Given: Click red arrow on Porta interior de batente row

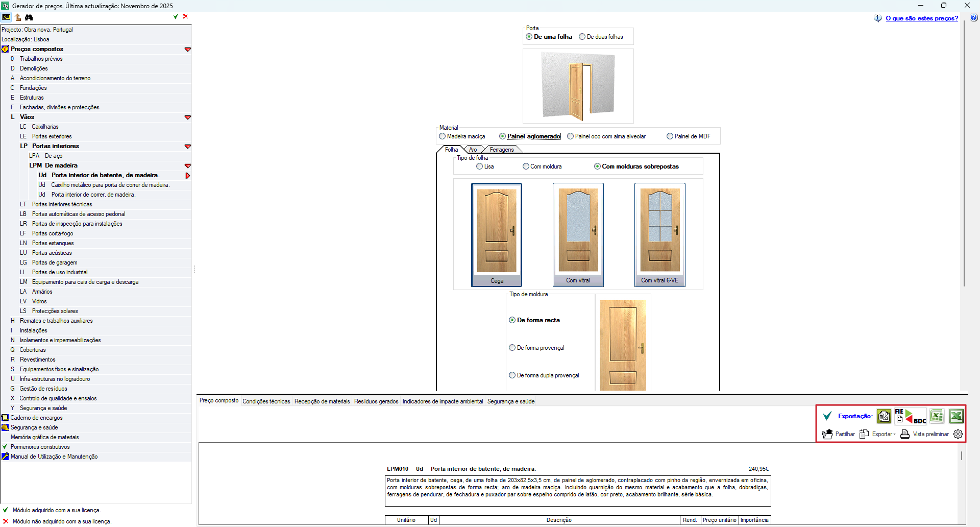Looking at the screenshot, I should (x=188, y=176).
